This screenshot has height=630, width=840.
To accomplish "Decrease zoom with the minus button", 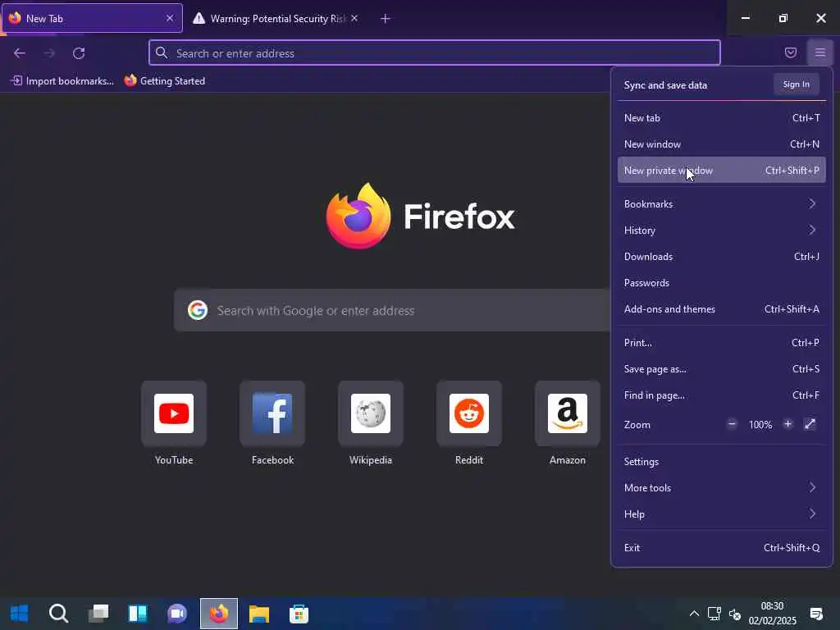I will pyautogui.click(x=732, y=424).
